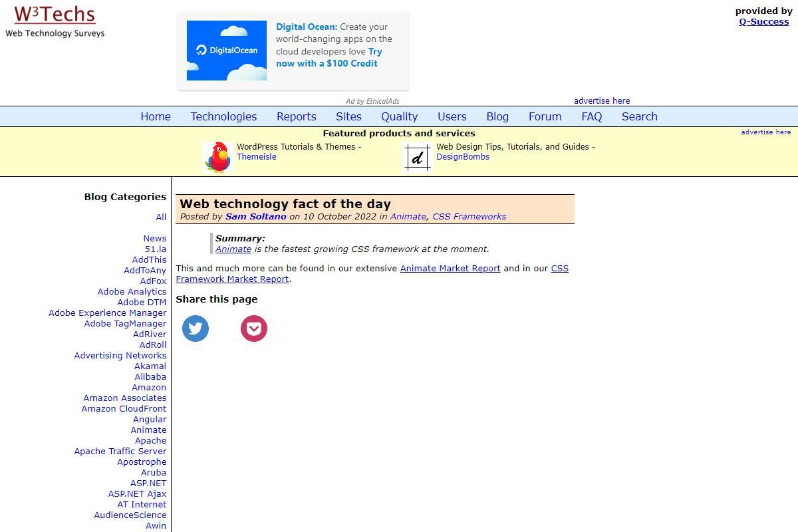Open the Apache Traffic Server category
This screenshot has height=532, width=798.
[x=120, y=451]
